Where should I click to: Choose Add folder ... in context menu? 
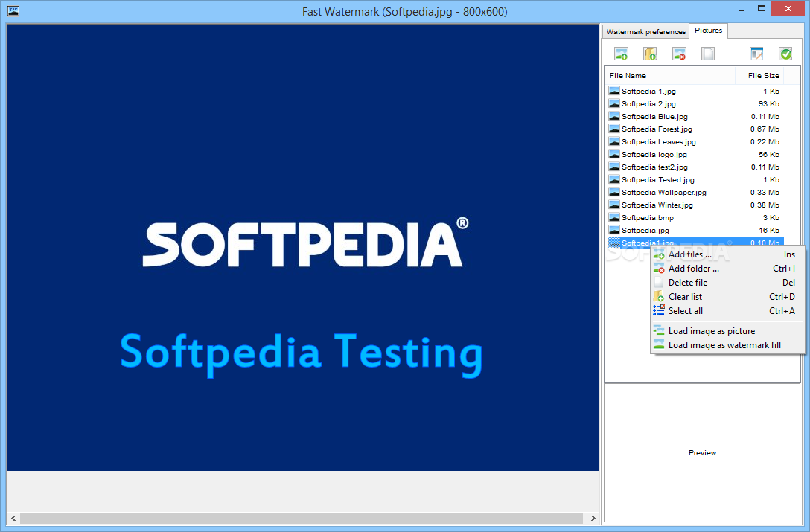point(727,269)
